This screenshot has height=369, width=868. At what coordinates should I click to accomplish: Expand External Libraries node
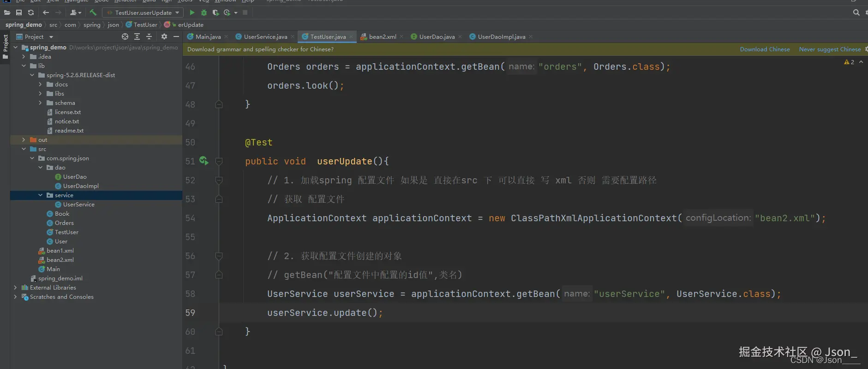(x=15, y=288)
